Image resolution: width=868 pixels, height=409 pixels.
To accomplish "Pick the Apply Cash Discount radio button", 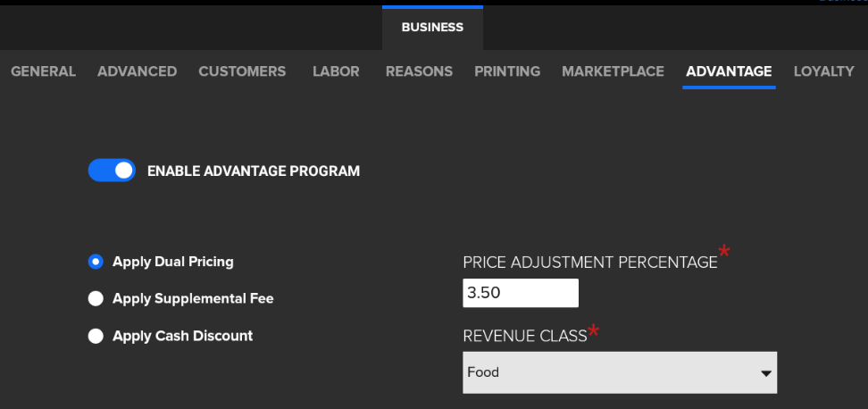I will [96, 337].
